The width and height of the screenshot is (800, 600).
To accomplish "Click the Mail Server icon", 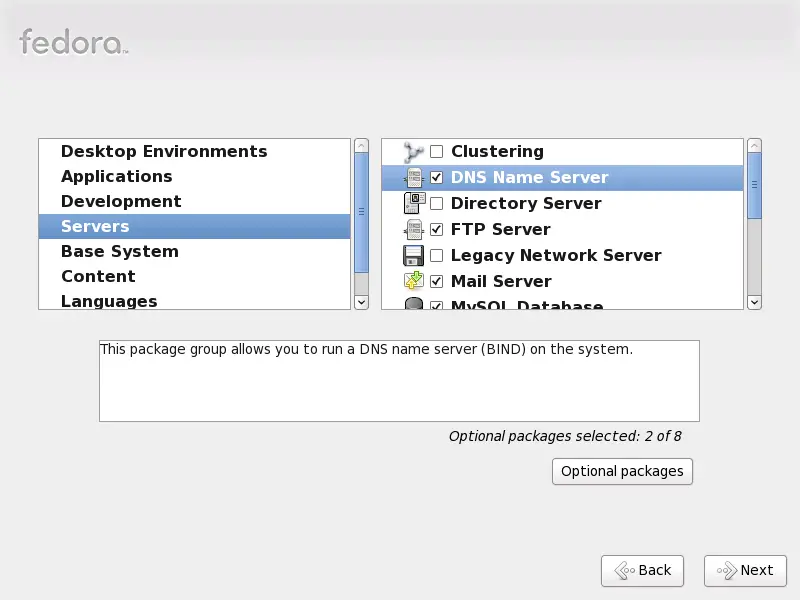I will [413, 281].
